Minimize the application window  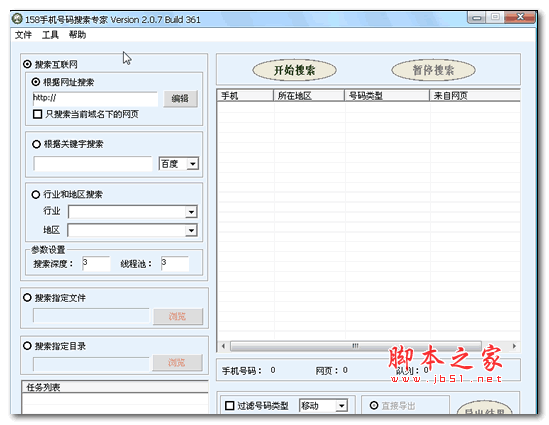pyautogui.click(x=477, y=18)
